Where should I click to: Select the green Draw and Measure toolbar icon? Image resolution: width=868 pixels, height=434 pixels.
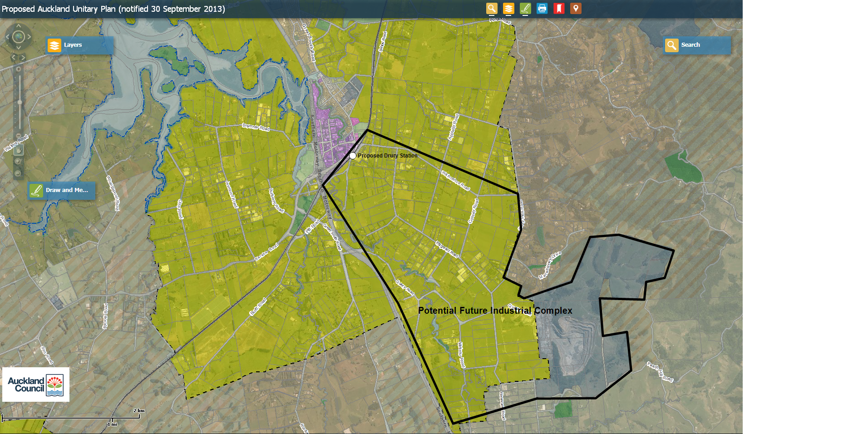point(525,9)
